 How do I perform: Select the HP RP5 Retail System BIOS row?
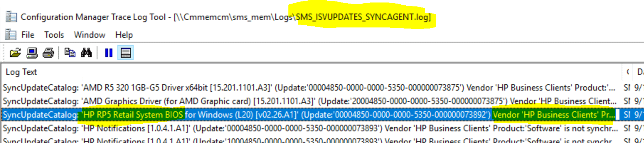pyautogui.click(x=312, y=115)
